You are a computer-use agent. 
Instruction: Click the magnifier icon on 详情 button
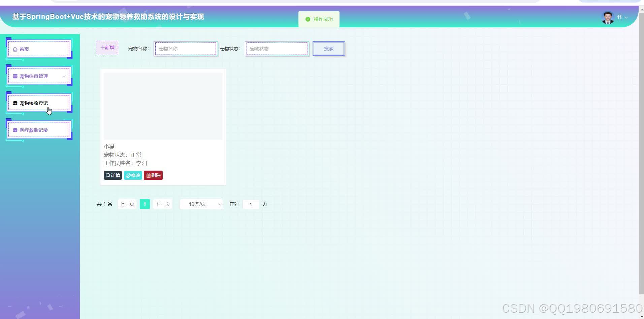click(x=107, y=175)
